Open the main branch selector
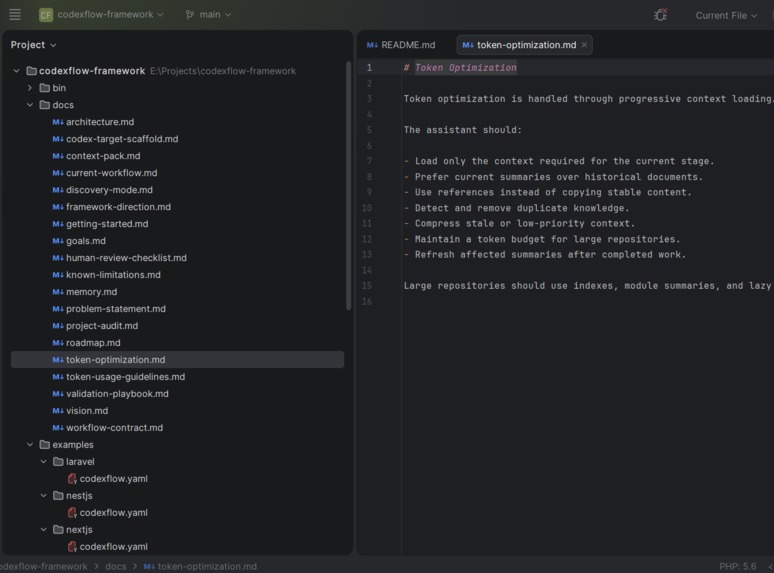Image resolution: width=774 pixels, height=573 pixels. tap(209, 15)
